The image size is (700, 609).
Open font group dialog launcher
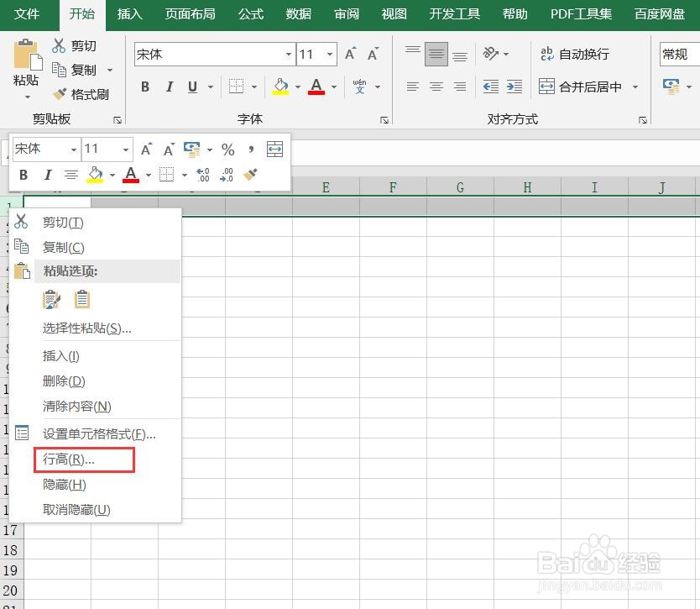tap(384, 120)
